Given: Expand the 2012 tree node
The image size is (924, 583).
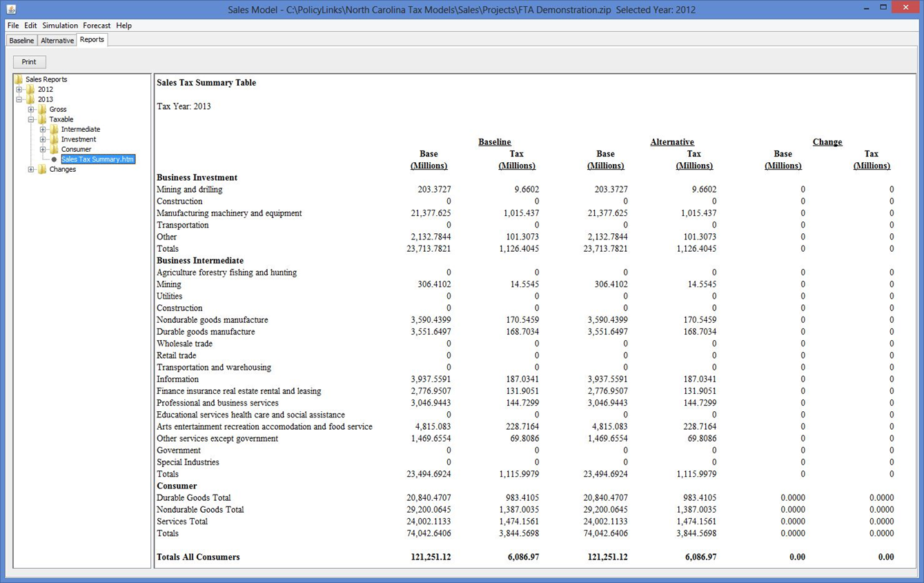Looking at the screenshot, I should tap(19, 89).
